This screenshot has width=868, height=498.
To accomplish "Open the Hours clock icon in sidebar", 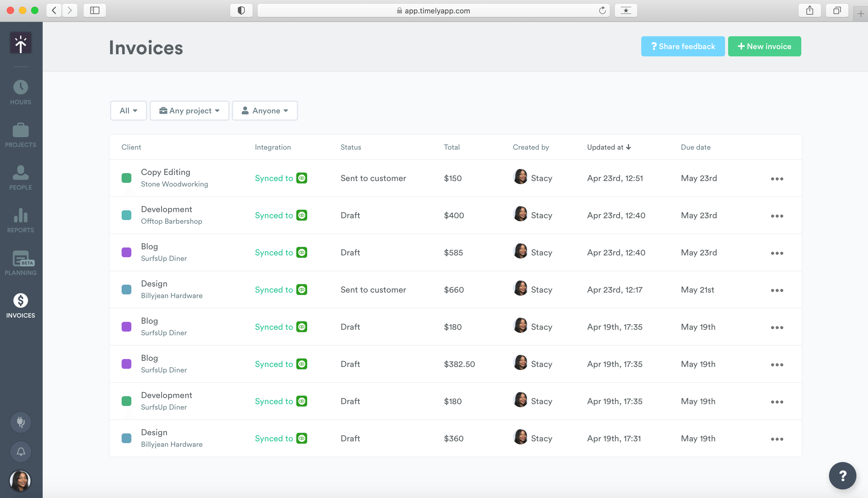I will coord(20,87).
